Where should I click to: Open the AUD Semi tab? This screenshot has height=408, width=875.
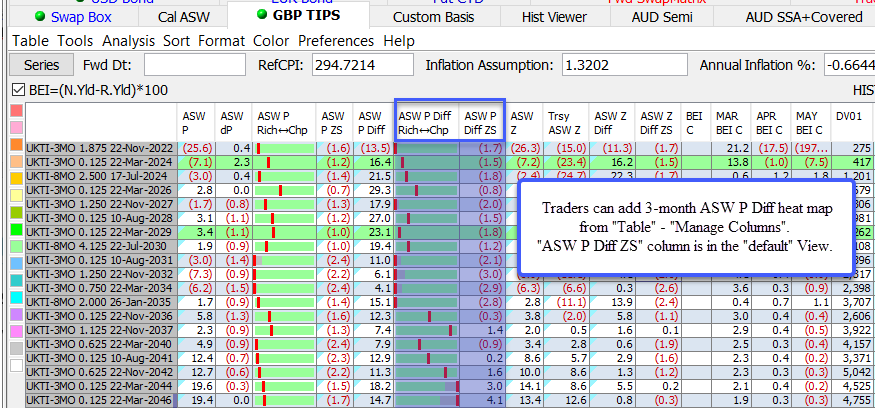pyautogui.click(x=662, y=17)
